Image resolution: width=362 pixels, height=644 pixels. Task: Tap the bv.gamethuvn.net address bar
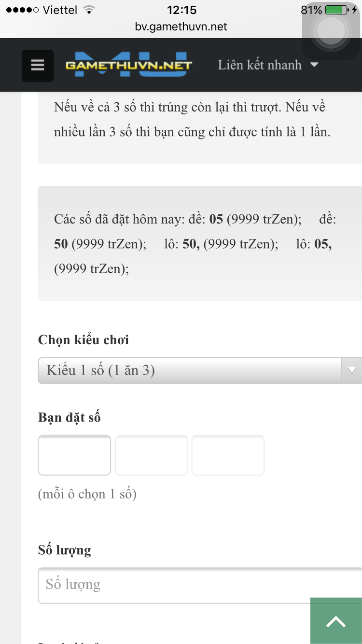click(x=181, y=27)
